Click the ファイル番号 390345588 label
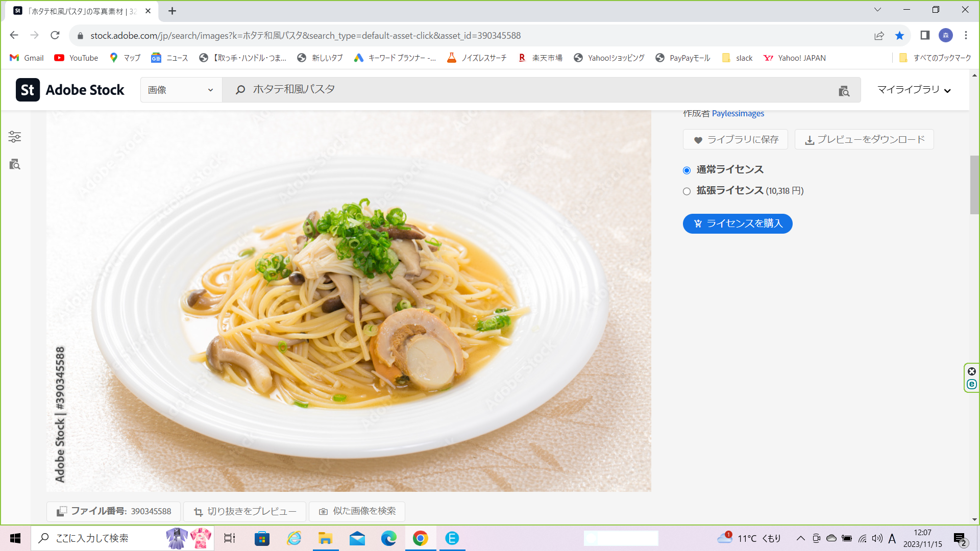 click(114, 511)
